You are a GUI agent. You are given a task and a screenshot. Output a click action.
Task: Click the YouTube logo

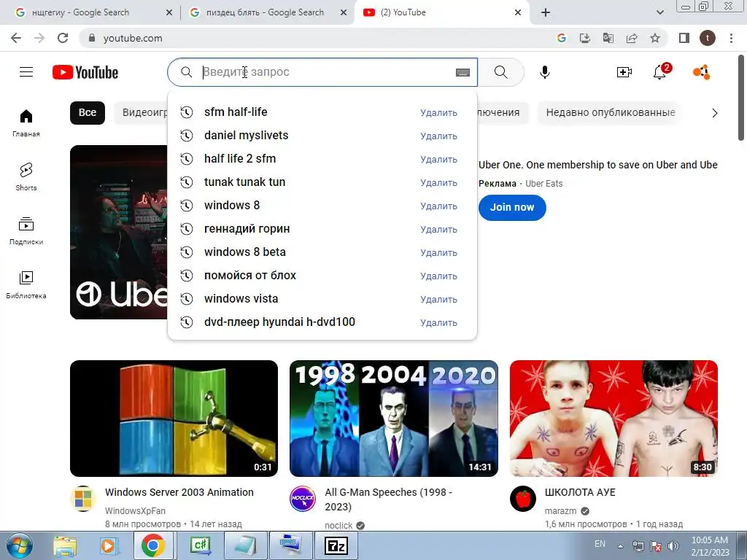(x=85, y=72)
